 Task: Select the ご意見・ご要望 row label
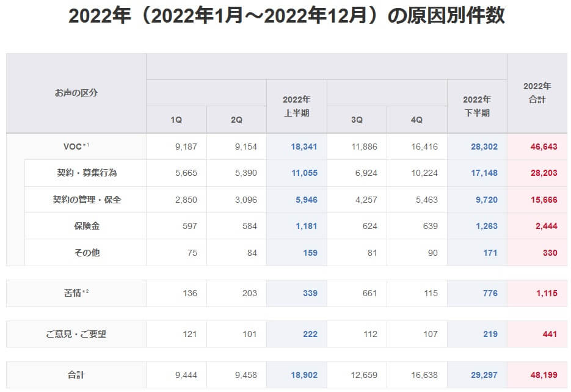click(76, 334)
